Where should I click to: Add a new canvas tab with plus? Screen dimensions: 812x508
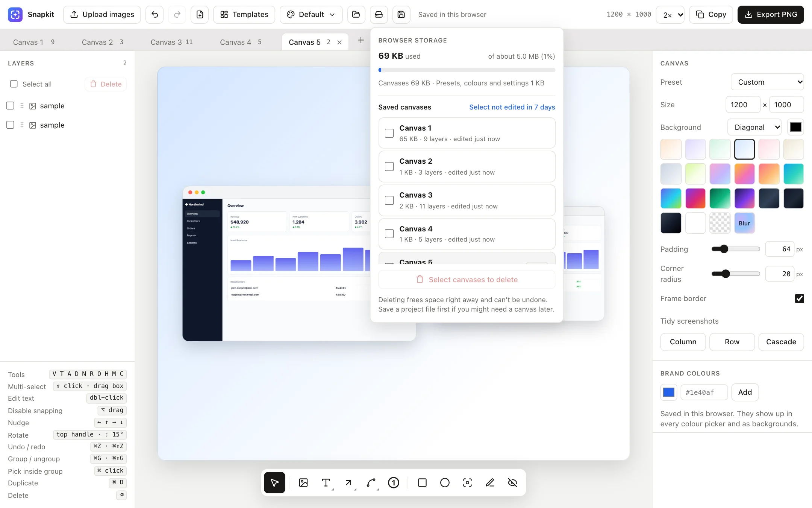tap(361, 40)
